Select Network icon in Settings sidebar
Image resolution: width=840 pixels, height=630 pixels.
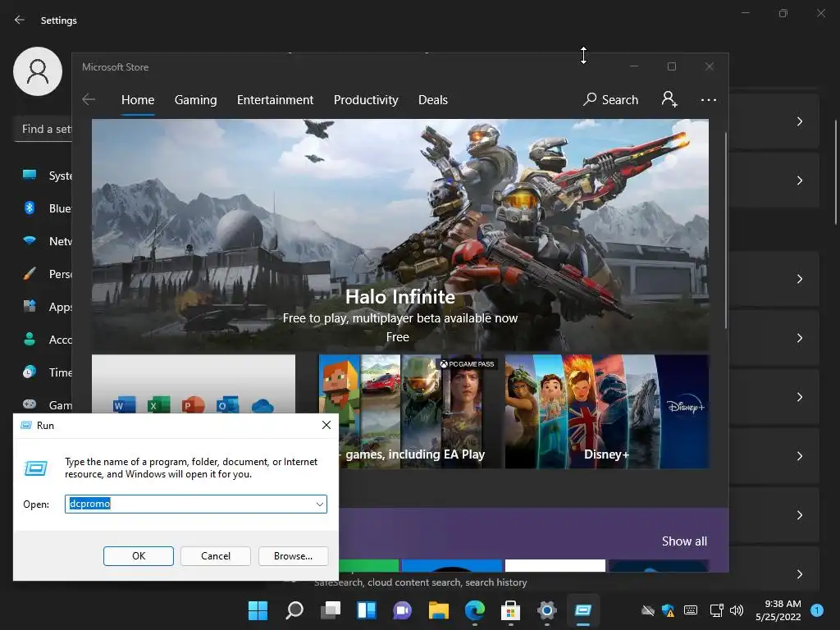tap(30, 240)
